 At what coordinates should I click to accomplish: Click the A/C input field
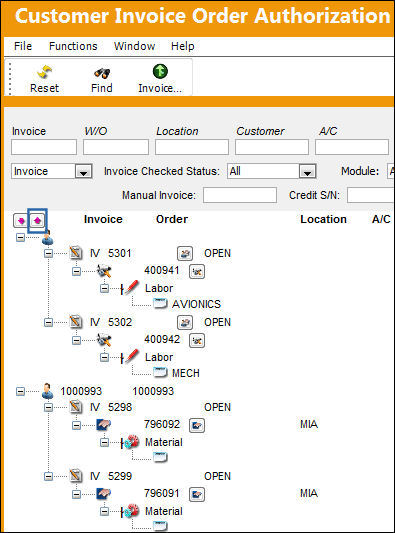[x=352, y=147]
